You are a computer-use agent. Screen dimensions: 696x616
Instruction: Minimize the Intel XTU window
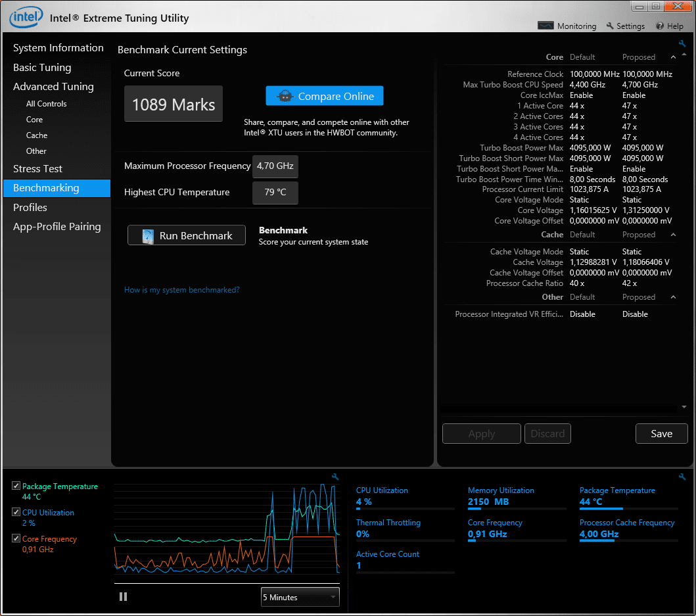(x=639, y=6)
